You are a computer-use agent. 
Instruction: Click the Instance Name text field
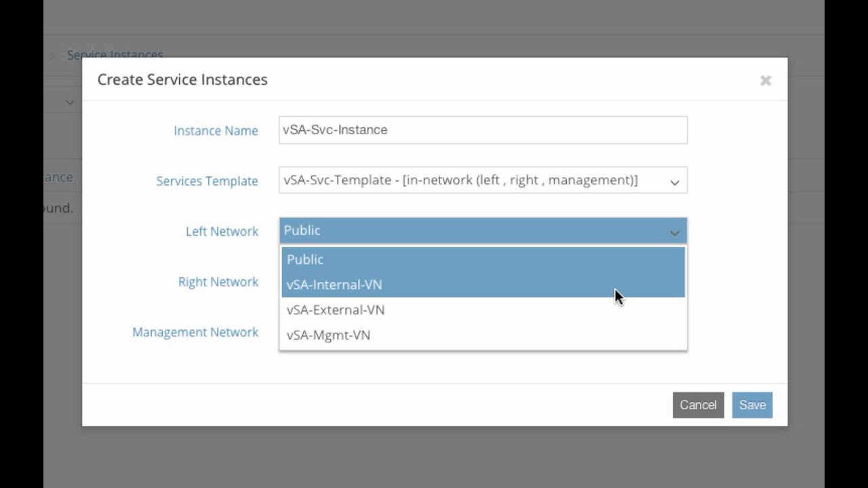[483, 130]
